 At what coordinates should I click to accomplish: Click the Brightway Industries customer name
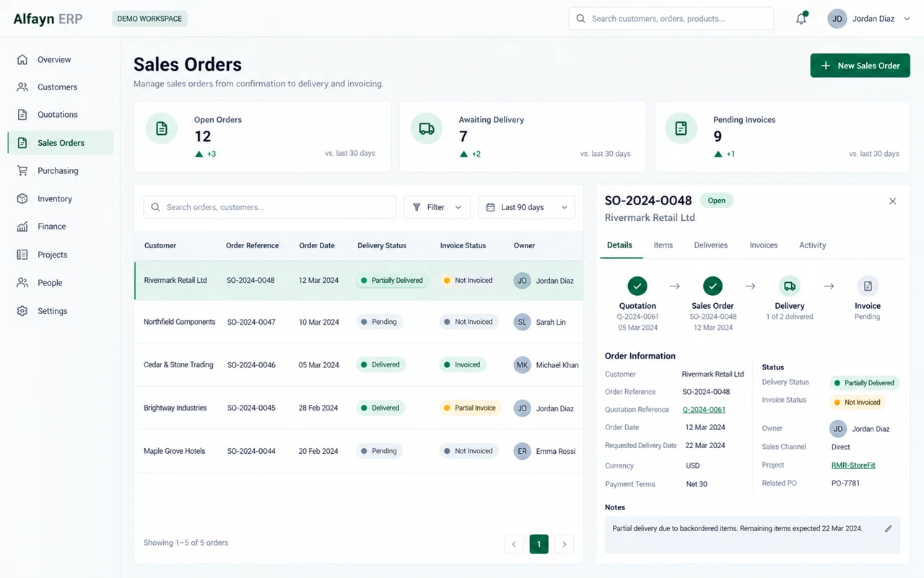tap(175, 408)
